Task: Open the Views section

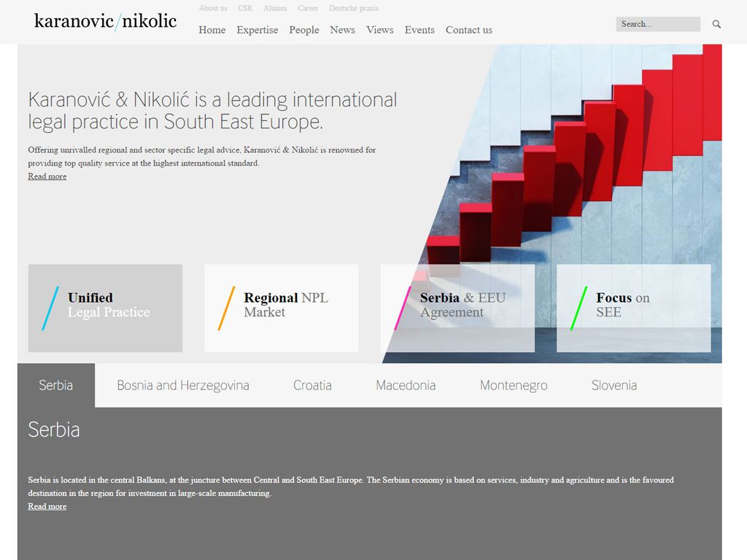Action: pyautogui.click(x=379, y=30)
